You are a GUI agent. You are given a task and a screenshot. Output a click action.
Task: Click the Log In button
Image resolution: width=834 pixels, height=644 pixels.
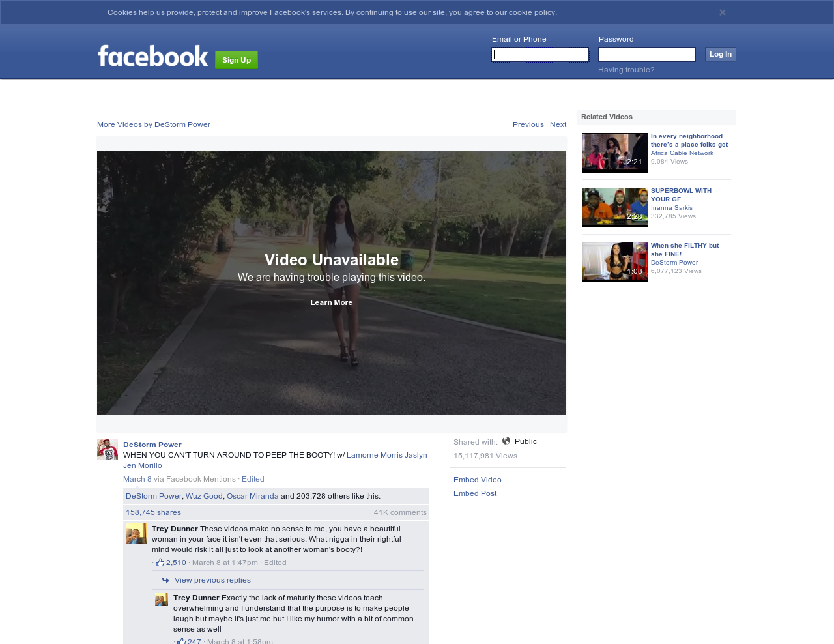pos(721,54)
